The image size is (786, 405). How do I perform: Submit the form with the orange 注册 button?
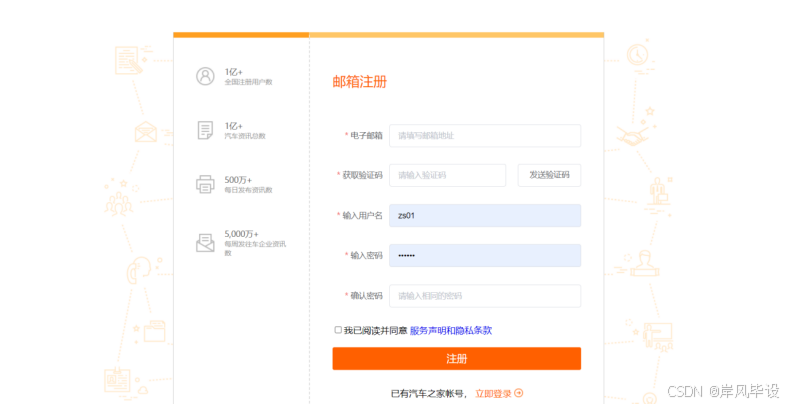coord(457,359)
